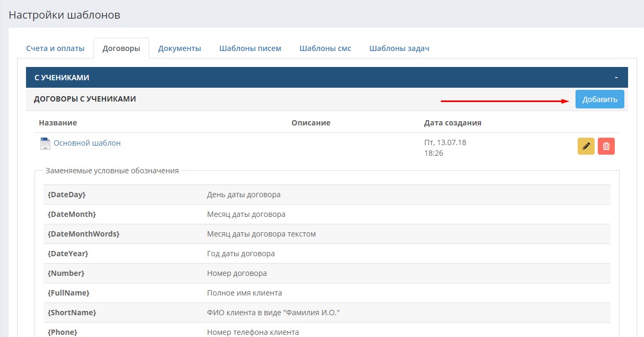Click the description Год даты договора

tap(241, 254)
